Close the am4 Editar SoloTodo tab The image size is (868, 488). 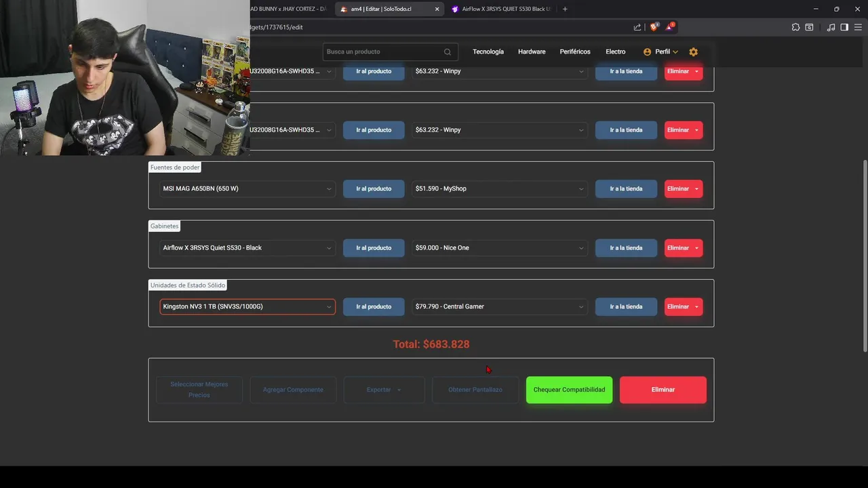coord(437,9)
